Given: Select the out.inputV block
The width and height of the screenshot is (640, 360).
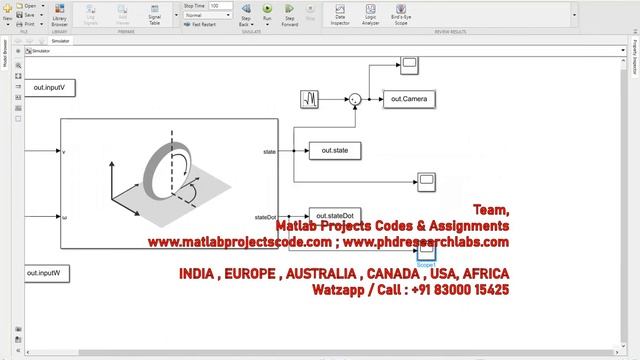Looking at the screenshot, I should 50,88.
